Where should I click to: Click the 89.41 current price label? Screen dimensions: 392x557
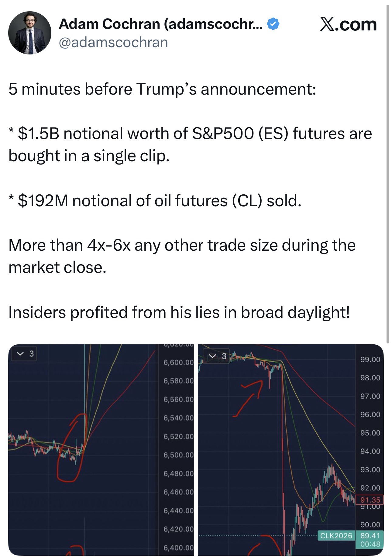pos(370,535)
